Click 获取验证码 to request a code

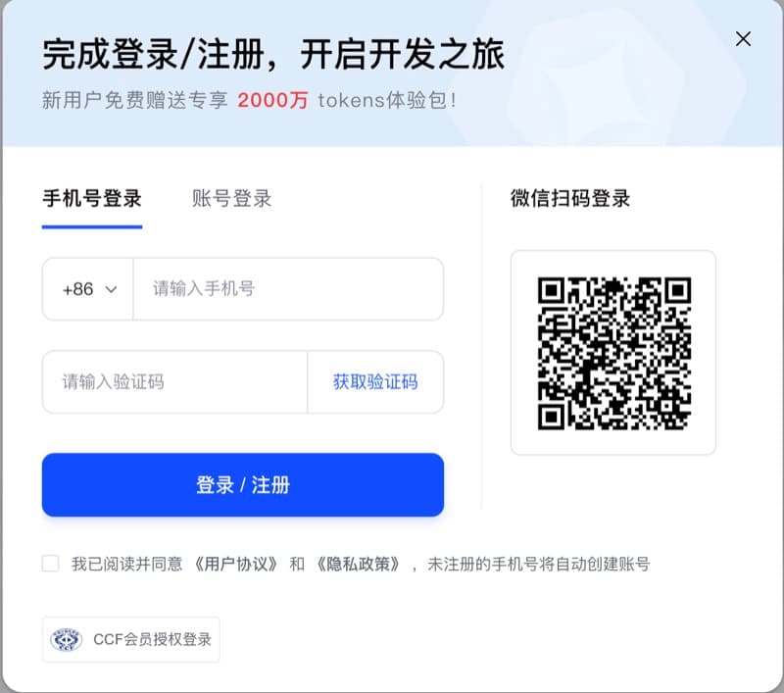[375, 382]
